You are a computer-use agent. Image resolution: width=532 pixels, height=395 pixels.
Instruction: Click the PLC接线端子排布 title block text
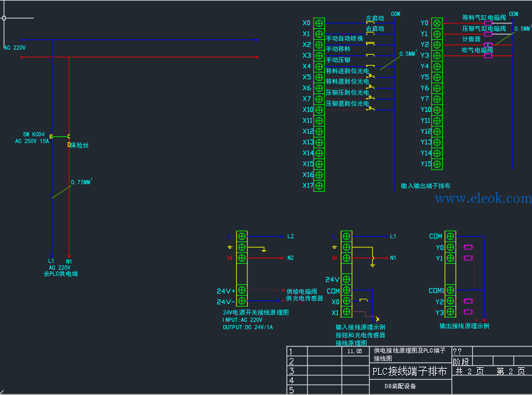tap(410, 371)
